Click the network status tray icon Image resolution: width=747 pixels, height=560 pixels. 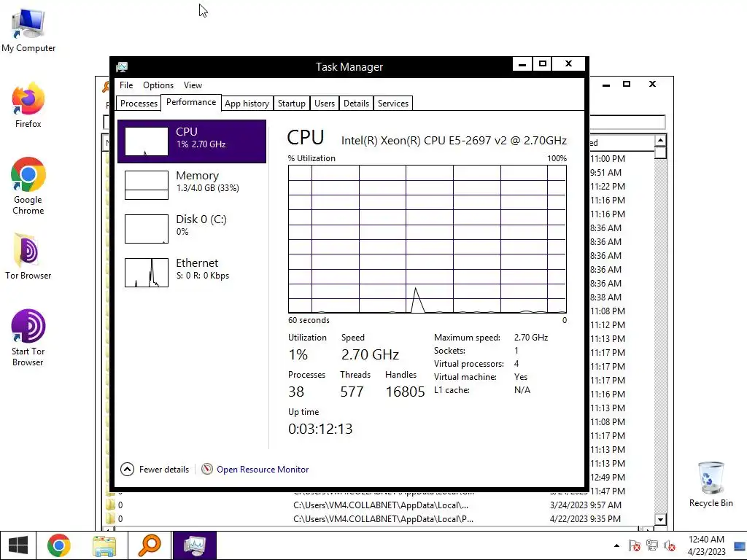(x=651, y=545)
